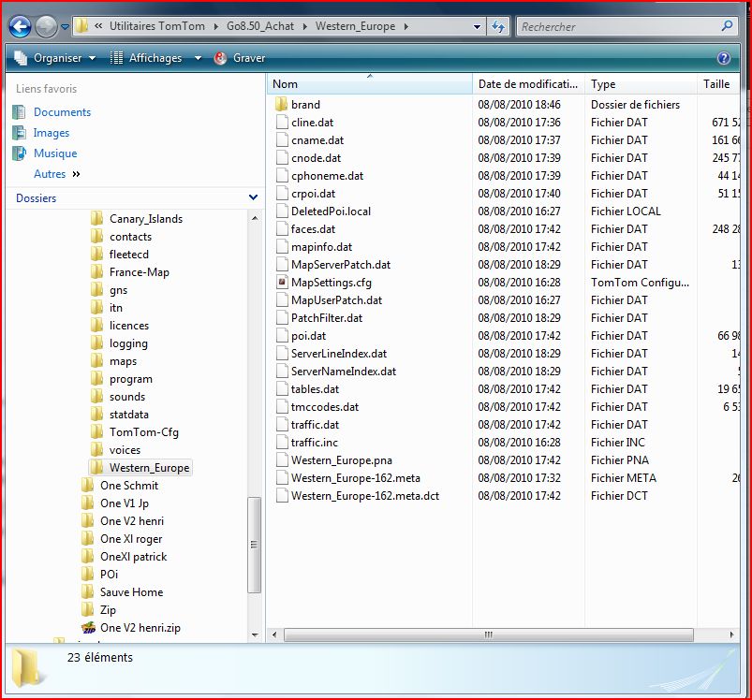Click the Western_Europe.pna file icon
The height and width of the screenshot is (700, 752).
(282, 459)
